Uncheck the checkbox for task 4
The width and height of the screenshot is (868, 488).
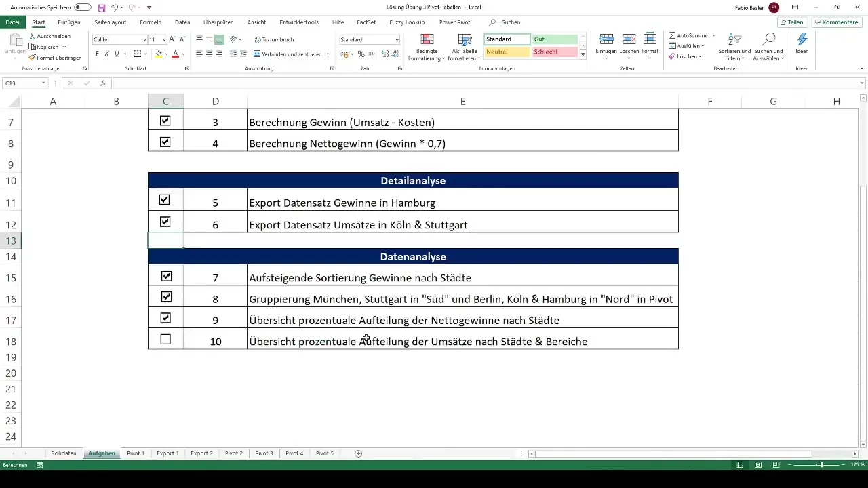tap(165, 142)
